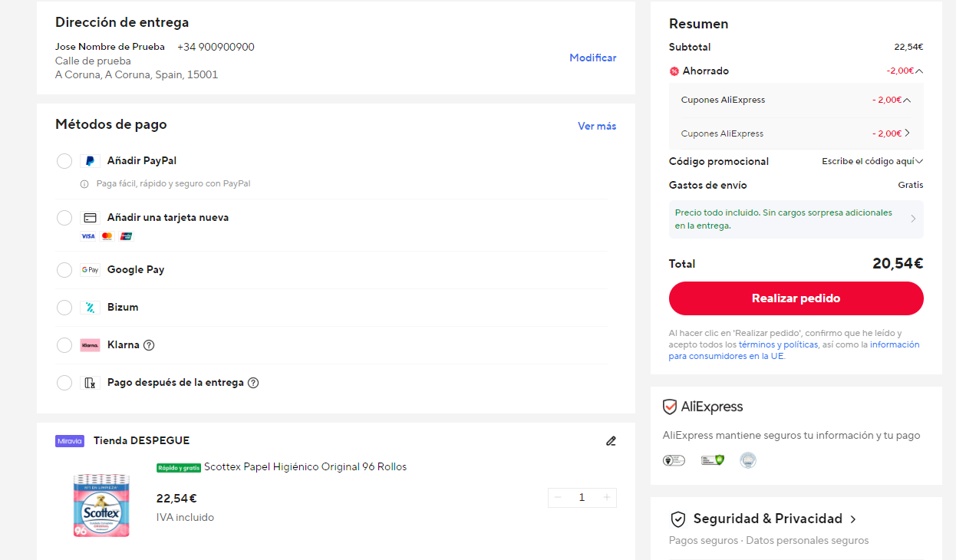
Task: Edit the Tienda DESPEGUE order with the pencil icon
Action: [x=611, y=441]
